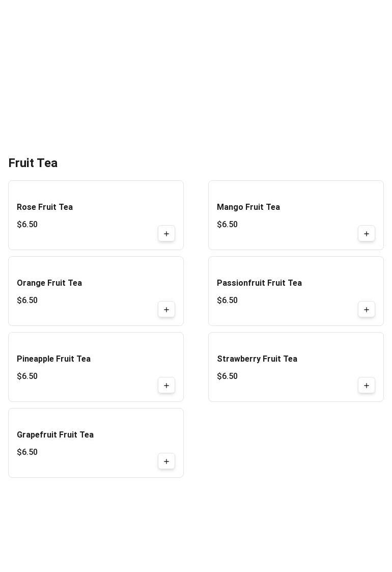Add Grapefruit Fruit Tea via plus icon
This screenshot has width=392, height=572.
pyautogui.click(x=166, y=461)
